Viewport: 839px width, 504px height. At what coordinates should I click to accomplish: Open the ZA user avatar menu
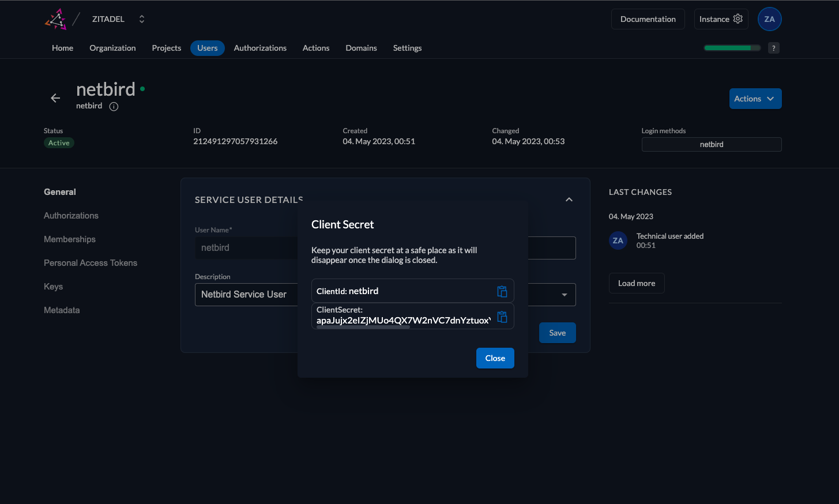tap(769, 19)
